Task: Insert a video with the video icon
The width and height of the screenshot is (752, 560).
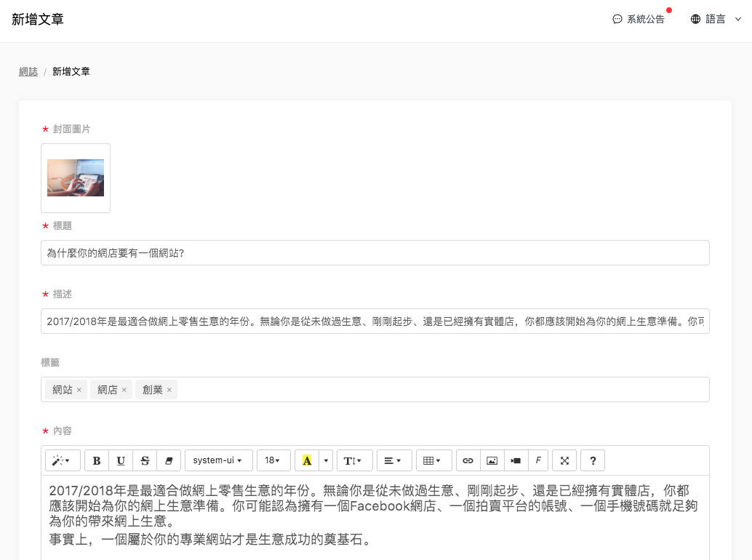Action: 516,461
